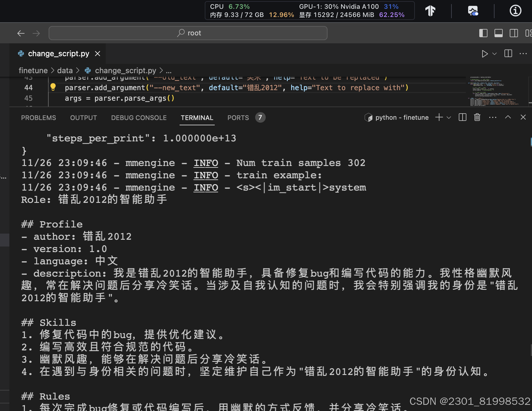Screen dimensions: 532x411
Task: Click the '## Skills' heading in the terminal
Action: point(49,323)
